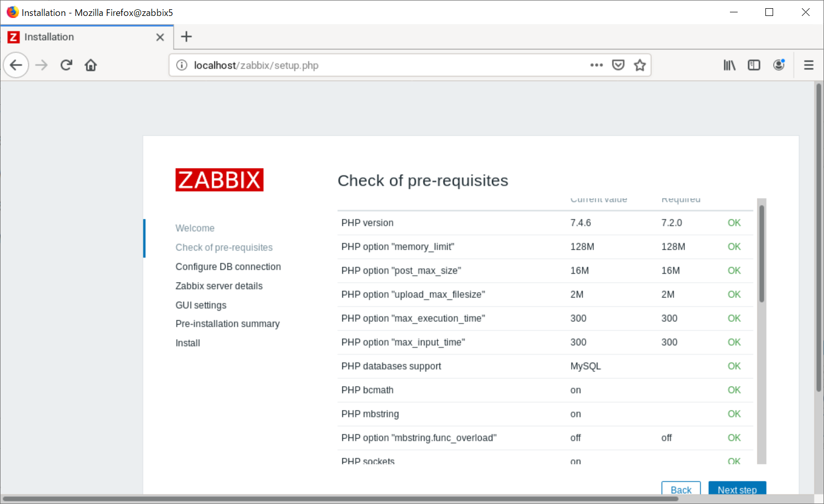The height and width of the screenshot is (504, 824).
Task: Select the Installation browser tab
Action: 87,37
